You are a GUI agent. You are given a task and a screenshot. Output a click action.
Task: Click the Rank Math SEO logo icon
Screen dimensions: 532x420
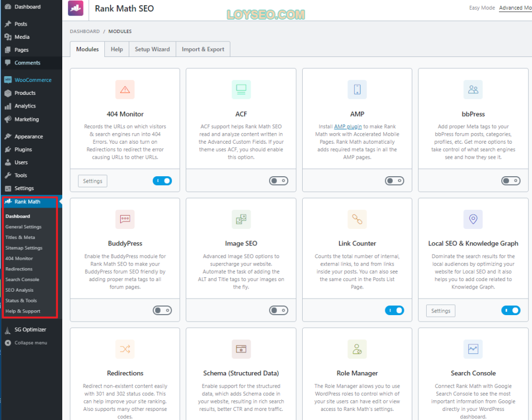(76, 8)
